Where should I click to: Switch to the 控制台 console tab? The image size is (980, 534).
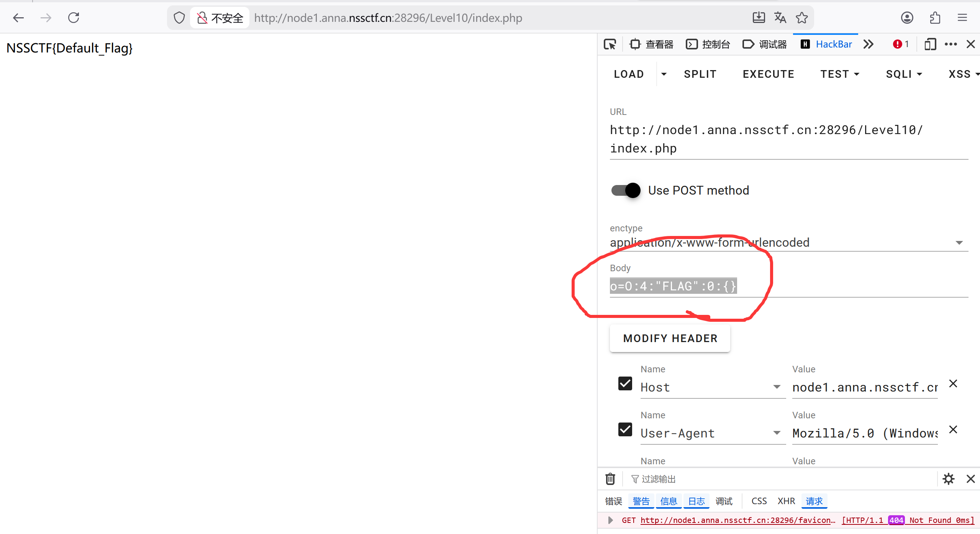point(708,44)
